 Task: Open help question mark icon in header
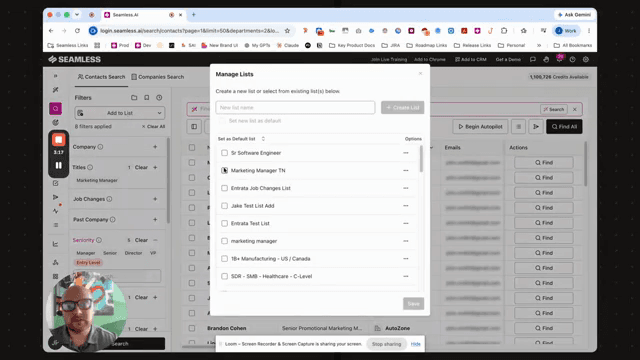(573, 60)
